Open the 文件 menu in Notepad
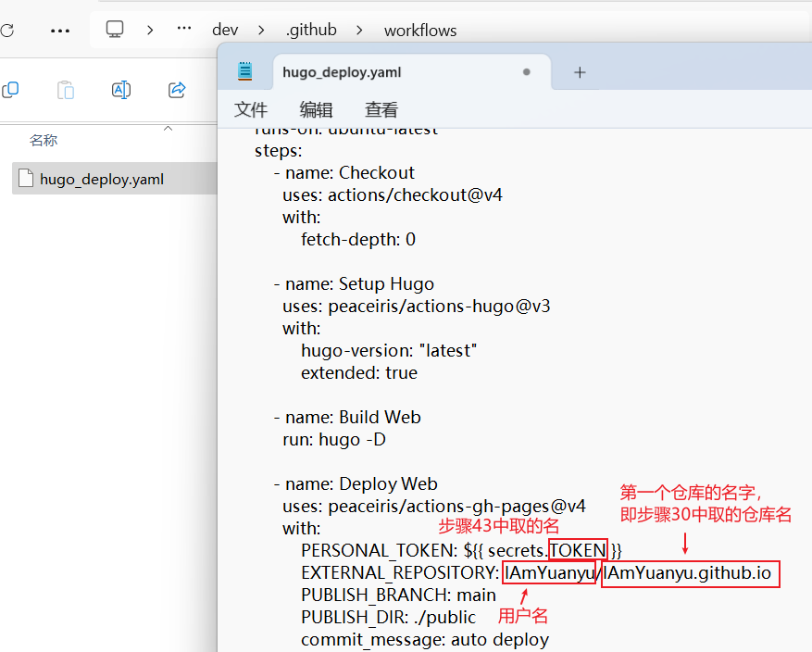 tap(250, 110)
